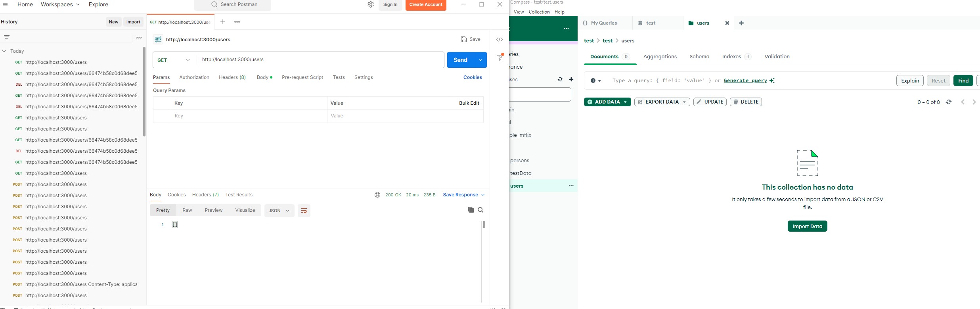Screen dimensions: 980x309
Task: Click the Generate query link
Action: 745,81
